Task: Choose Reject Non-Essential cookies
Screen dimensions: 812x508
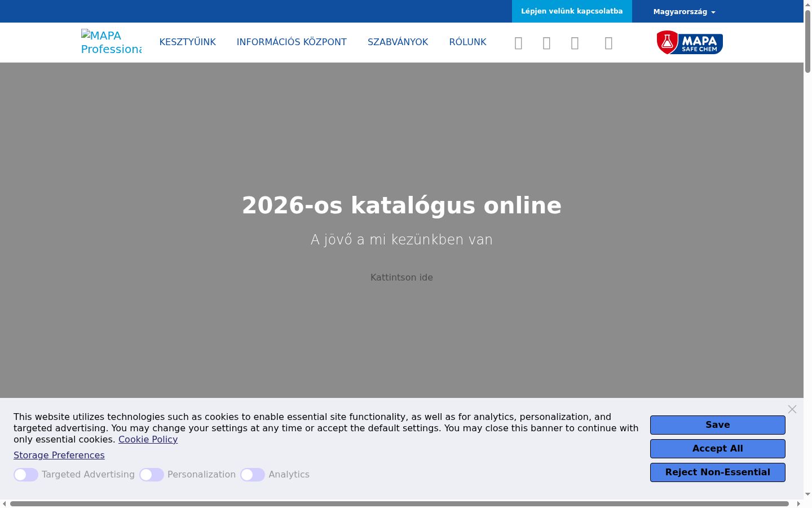Action: pyautogui.click(x=718, y=472)
